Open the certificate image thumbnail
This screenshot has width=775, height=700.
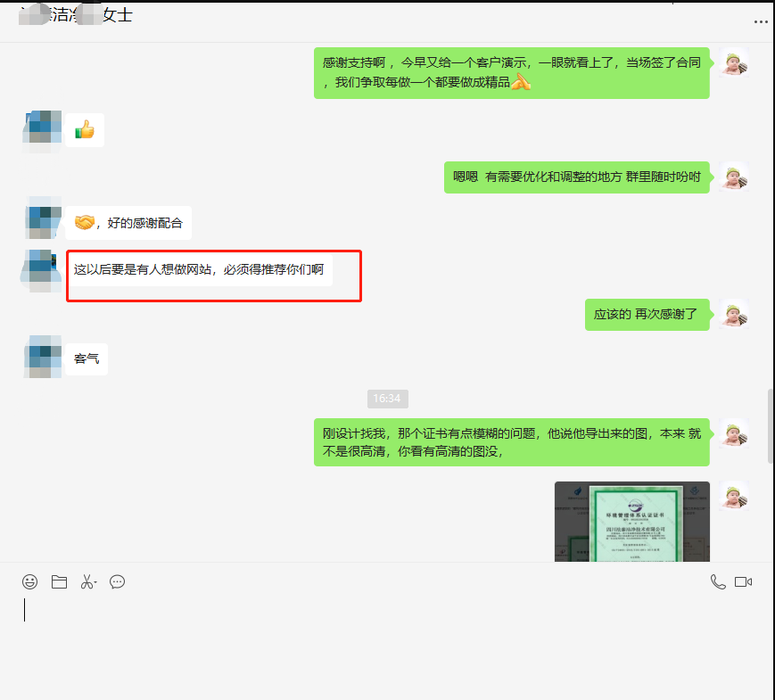click(x=631, y=522)
